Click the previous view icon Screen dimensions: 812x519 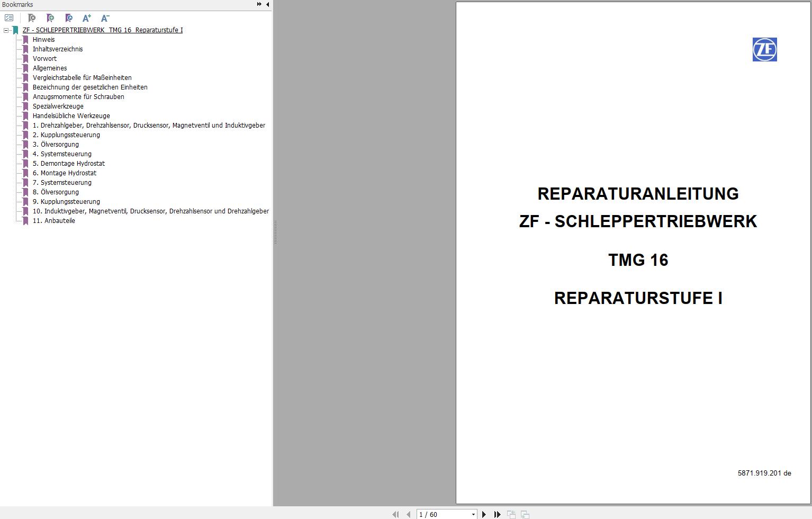click(x=511, y=514)
